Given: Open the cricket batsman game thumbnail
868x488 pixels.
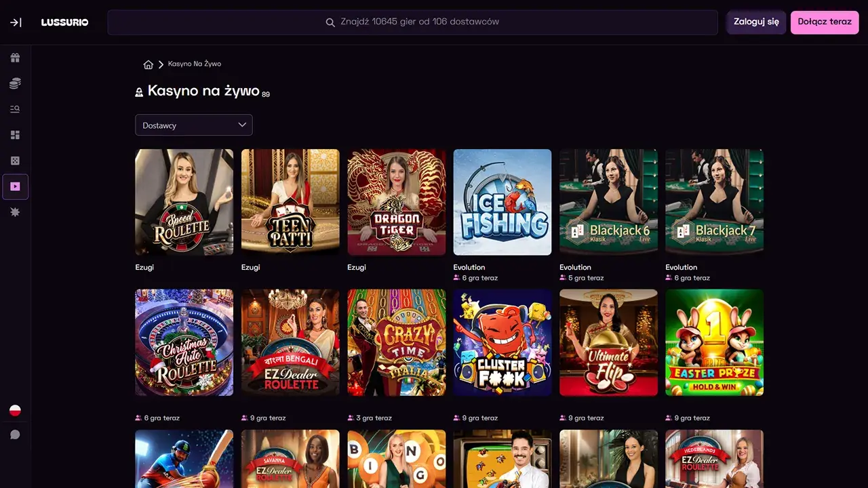Looking at the screenshot, I should click(184, 459).
